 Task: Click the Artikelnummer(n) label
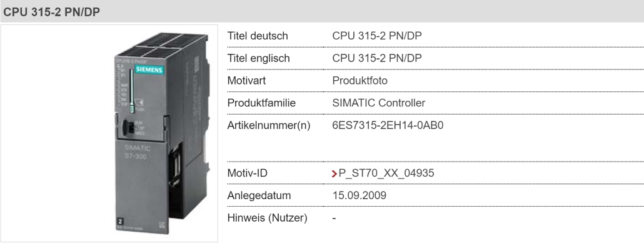[x=269, y=125]
